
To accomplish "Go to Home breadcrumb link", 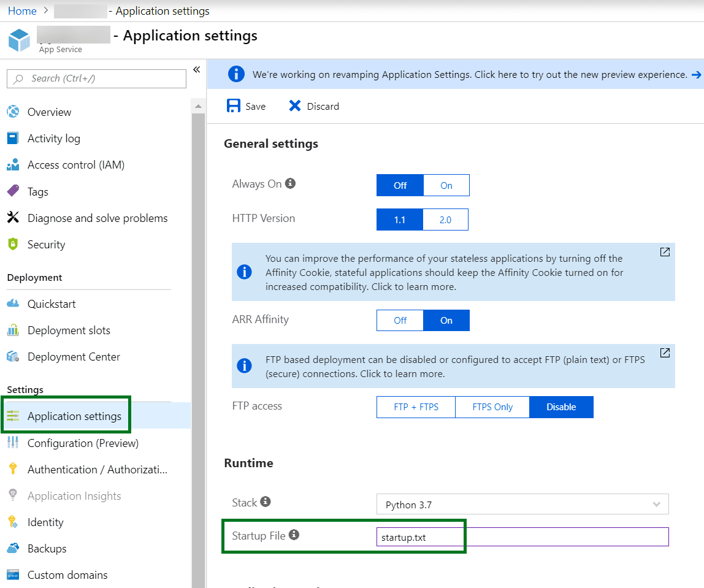I will [22, 11].
